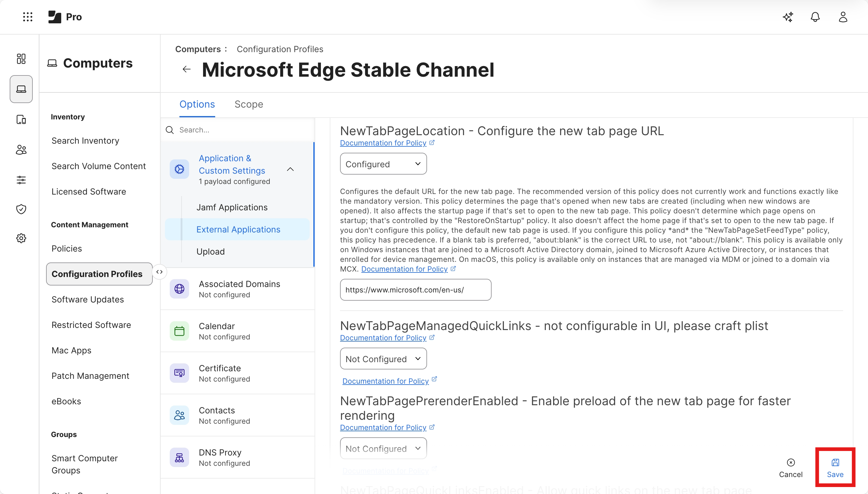The image size is (868, 494).
Task: Open the AI assistant sparkle icon
Action: [x=788, y=17]
